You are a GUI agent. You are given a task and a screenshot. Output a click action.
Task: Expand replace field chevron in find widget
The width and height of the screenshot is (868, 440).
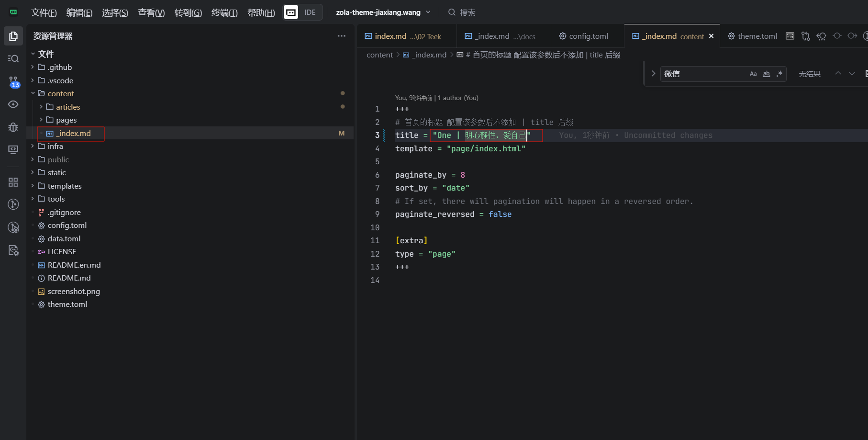click(653, 73)
